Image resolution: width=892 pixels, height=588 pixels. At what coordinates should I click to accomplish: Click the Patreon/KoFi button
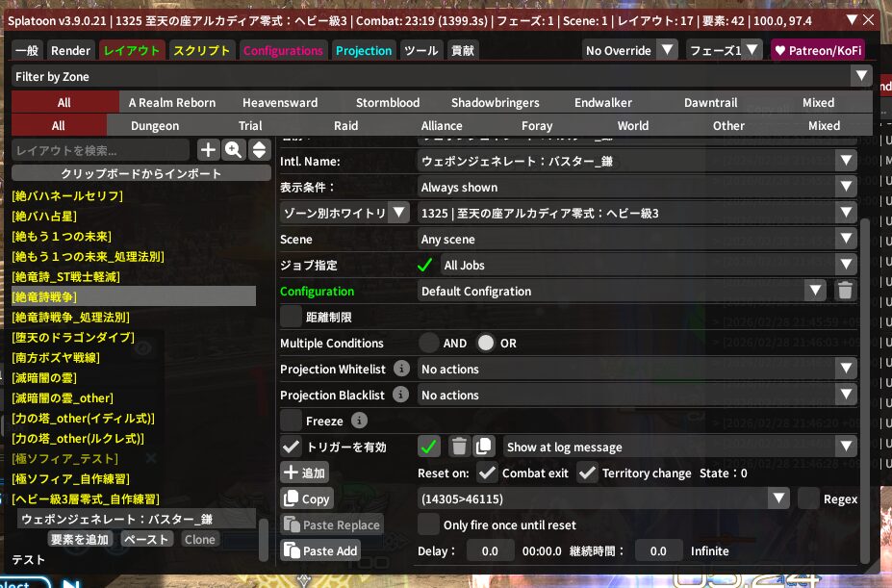816,50
